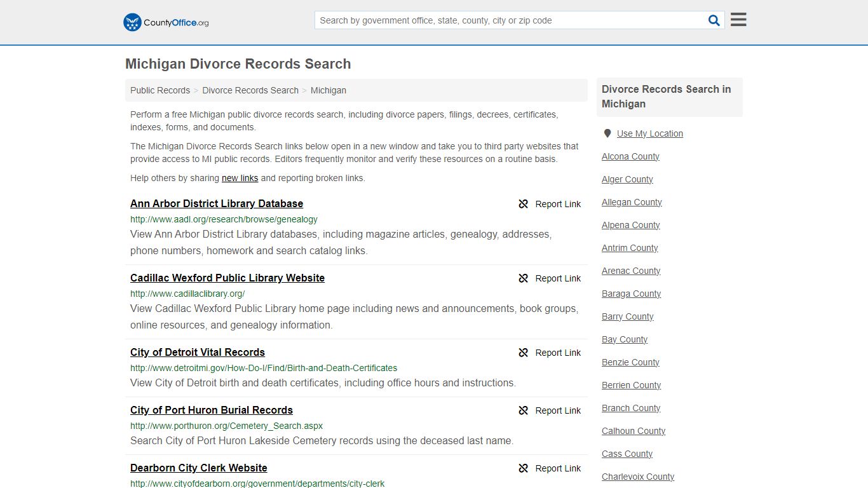Select Alpena County

[x=630, y=225]
